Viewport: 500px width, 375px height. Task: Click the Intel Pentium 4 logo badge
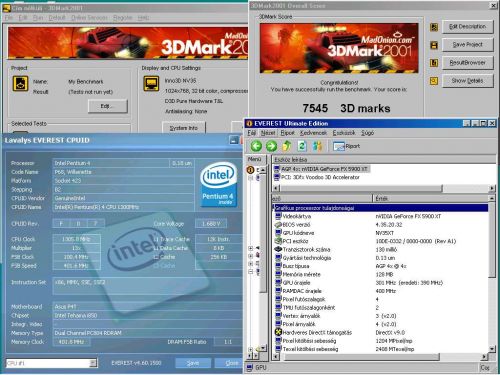pos(218,184)
